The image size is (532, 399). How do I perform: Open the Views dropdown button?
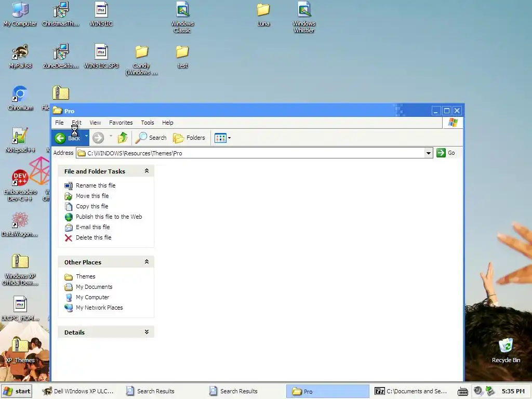pyautogui.click(x=222, y=138)
